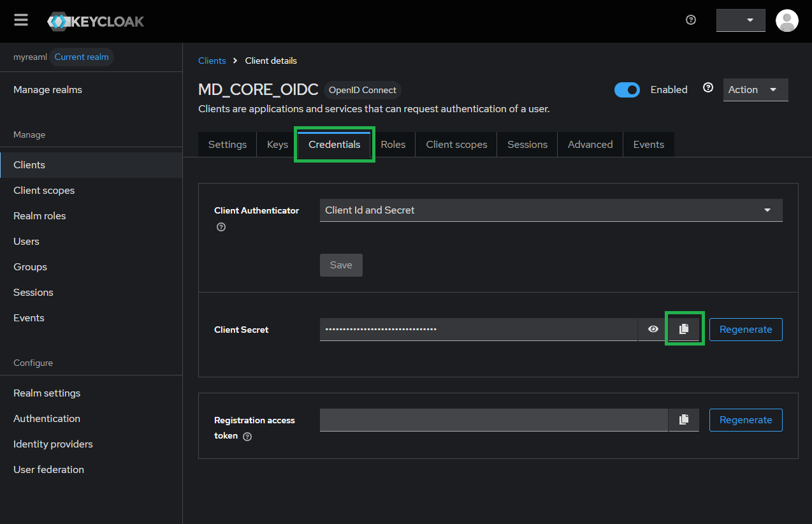Disable the client with Enabled switch
This screenshot has height=524, width=812.
click(x=627, y=90)
